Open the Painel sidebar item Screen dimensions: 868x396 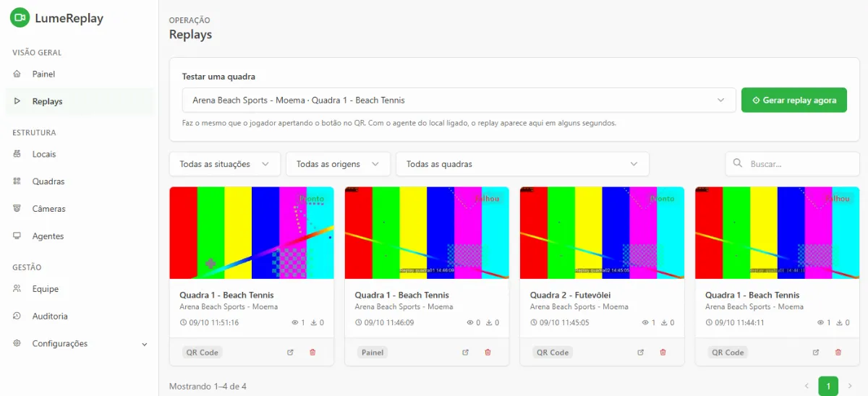(79, 74)
